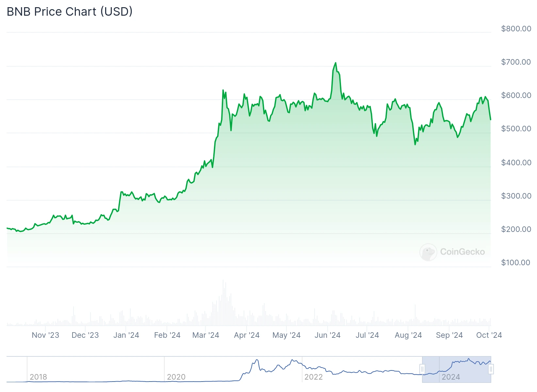Click the Mar '24 x-axis label
This screenshot has height=392, width=537.
point(206,335)
